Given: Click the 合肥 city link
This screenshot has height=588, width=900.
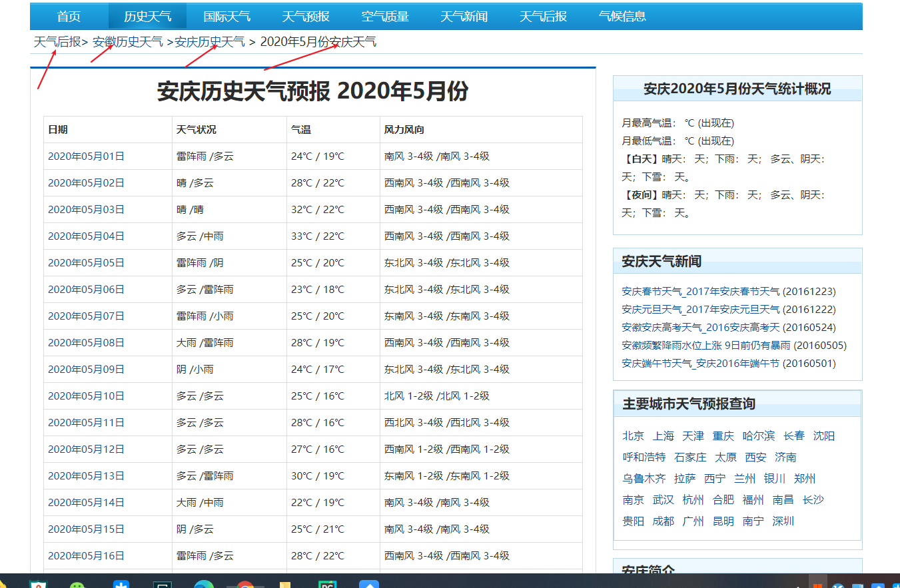Looking at the screenshot, I should (723, 500).
